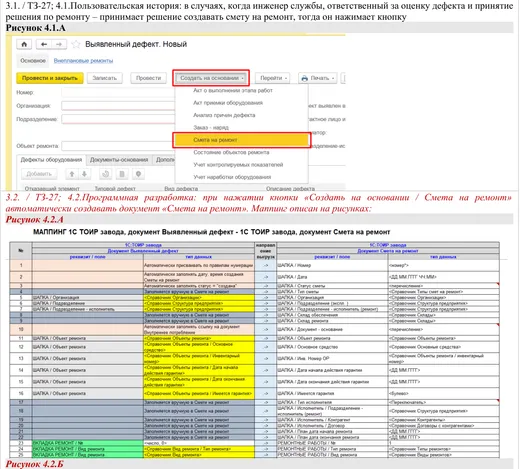Click cell ШАПКА / Тип исполнителя

click(332, 402)
